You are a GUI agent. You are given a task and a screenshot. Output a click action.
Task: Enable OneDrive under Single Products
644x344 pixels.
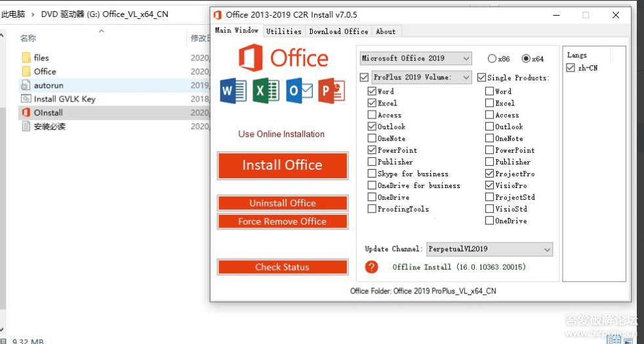(489, 220)
